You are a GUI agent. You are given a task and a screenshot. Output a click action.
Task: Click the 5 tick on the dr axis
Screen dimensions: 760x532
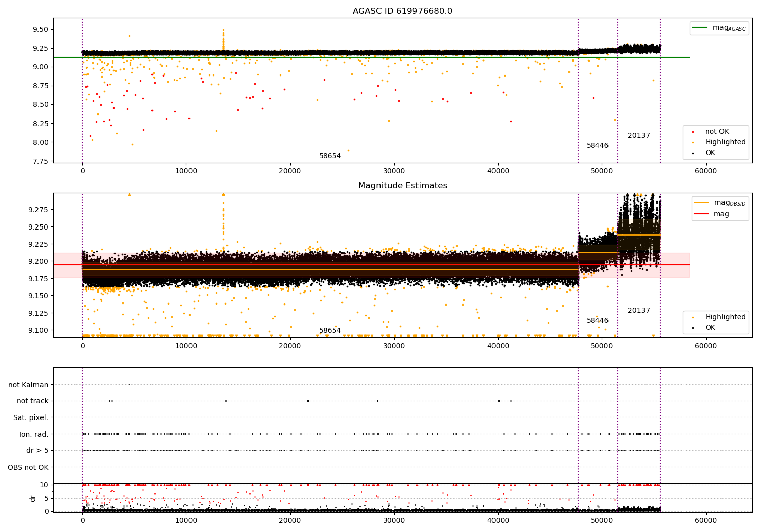click(x=46, y=499)
